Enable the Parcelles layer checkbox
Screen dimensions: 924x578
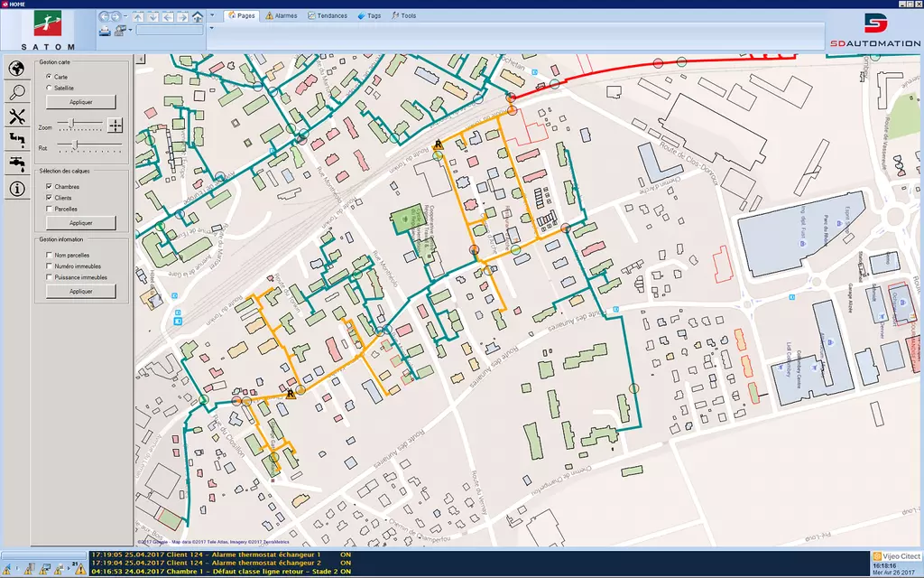(49, 209)
